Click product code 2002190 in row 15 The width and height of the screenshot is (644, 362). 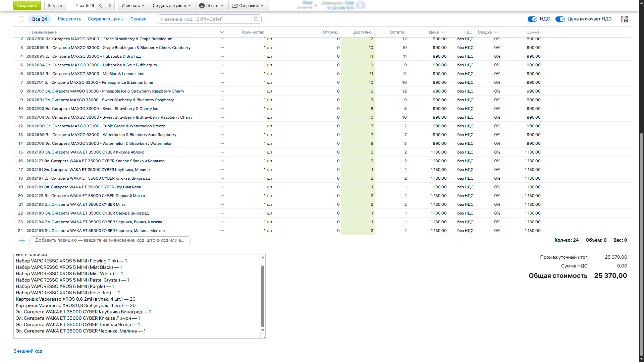click(35, 152)
